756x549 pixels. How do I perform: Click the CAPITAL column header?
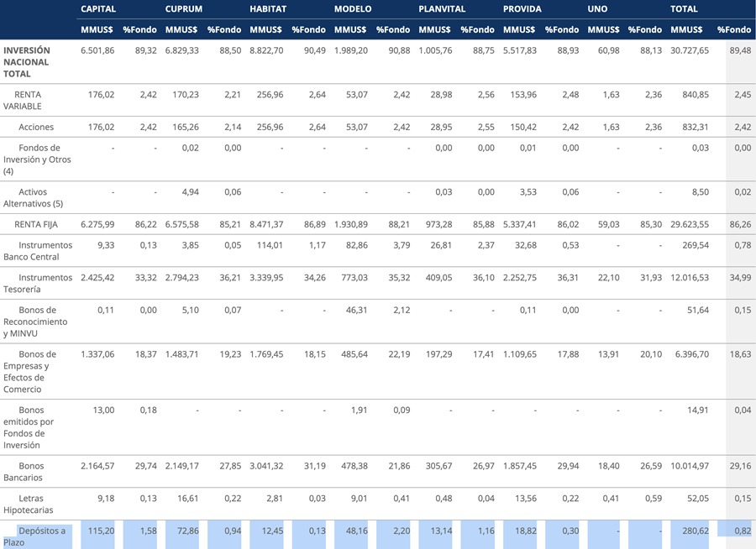[98, 9]
